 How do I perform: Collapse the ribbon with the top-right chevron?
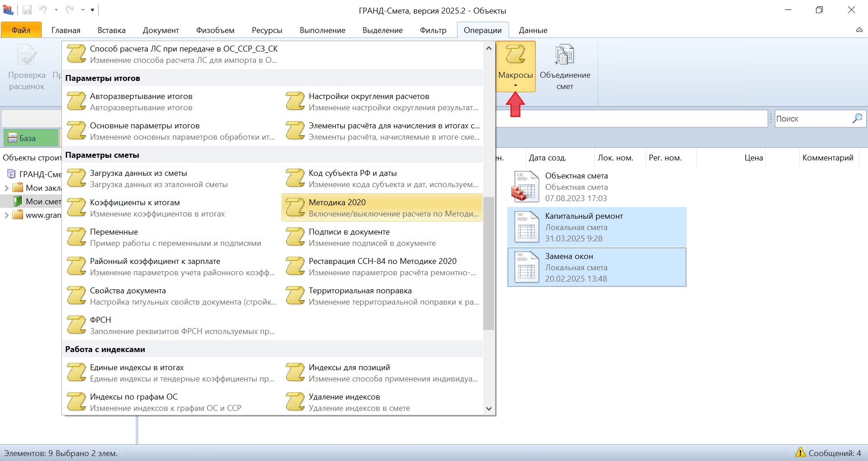coord(859,30)
